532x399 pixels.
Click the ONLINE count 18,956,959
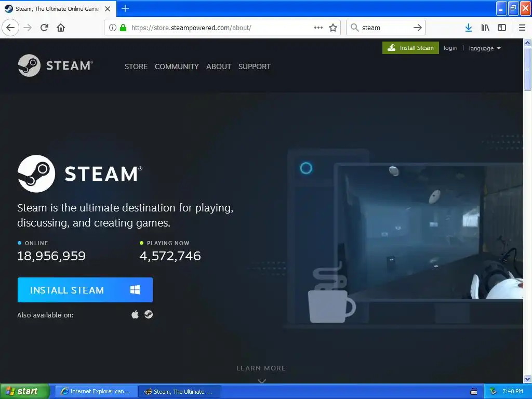pyautogui.click(x=51, y=256)
